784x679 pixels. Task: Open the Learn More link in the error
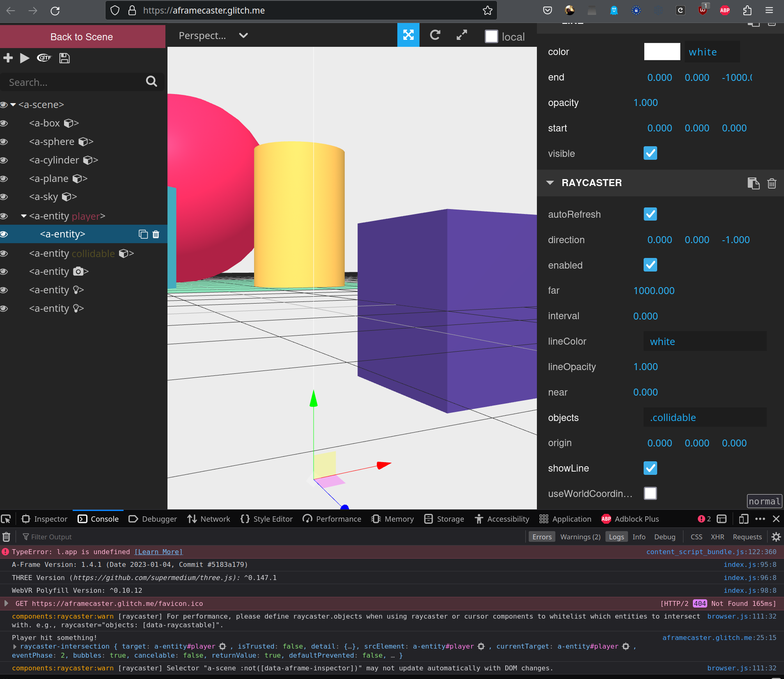pos(158,552)
